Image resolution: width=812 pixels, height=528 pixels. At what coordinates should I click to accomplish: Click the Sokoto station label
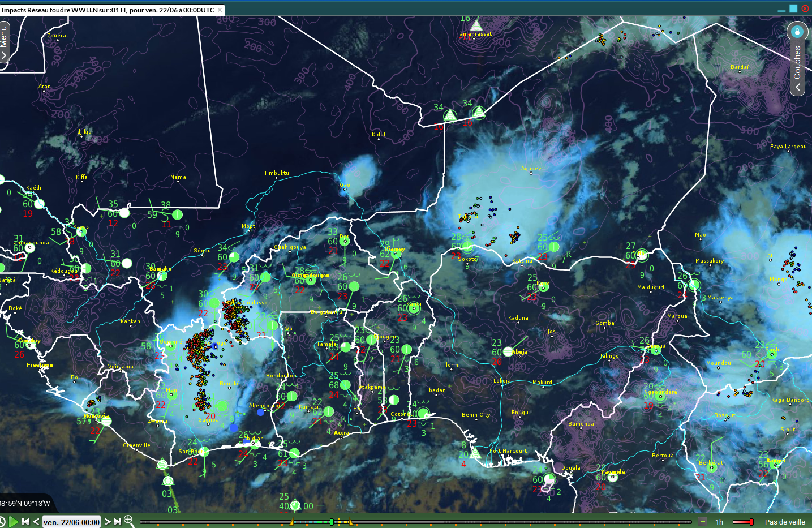pos(467,259)
